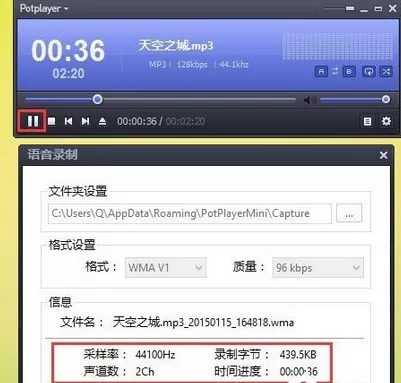Open the Potplayer main menu dropdown
This screenshot has width=401, height=383.
[x=44, y=8]
